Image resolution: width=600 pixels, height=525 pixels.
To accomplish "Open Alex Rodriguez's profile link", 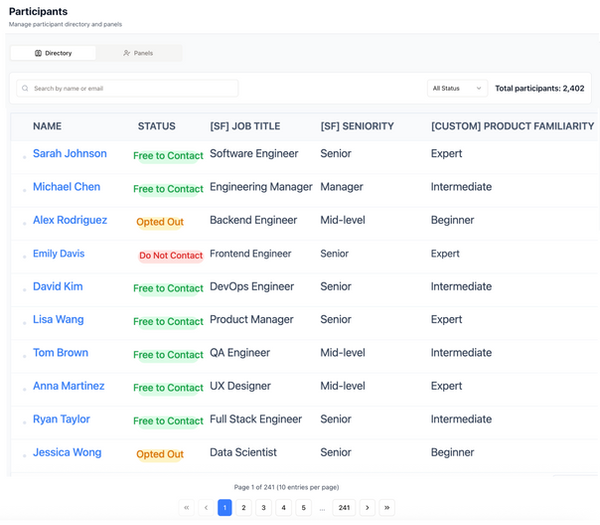I will click(x=70, y=220).
